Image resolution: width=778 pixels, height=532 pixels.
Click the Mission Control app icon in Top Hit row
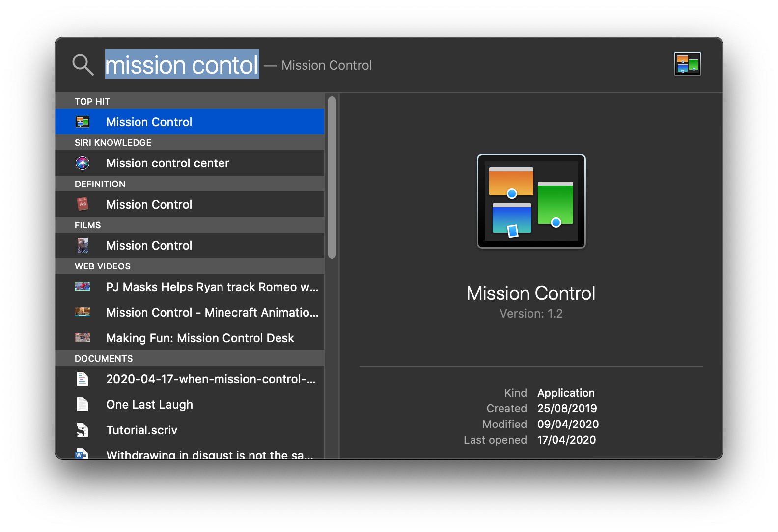pyautogui.click(x=83, y=122)
